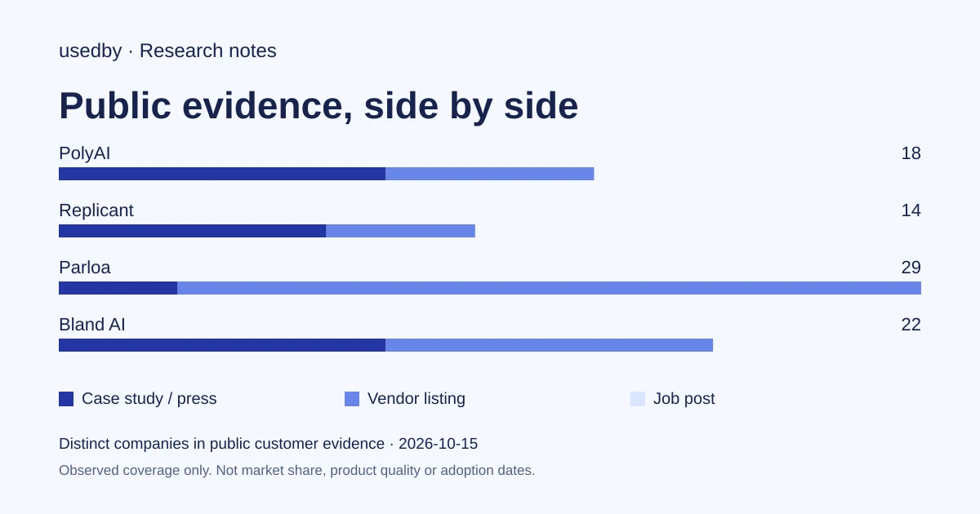Click the Replicant row label

(96, 210)
